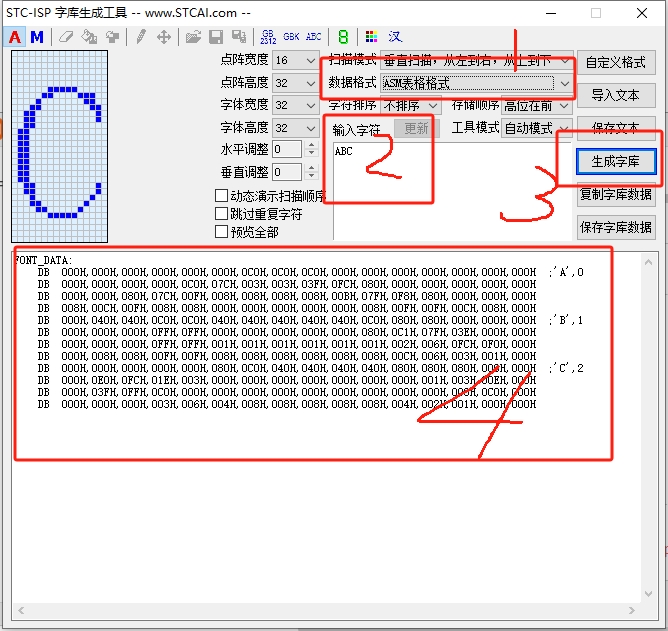
Task: Click the floppy disk save icon
Action: [x=216, y=37]
